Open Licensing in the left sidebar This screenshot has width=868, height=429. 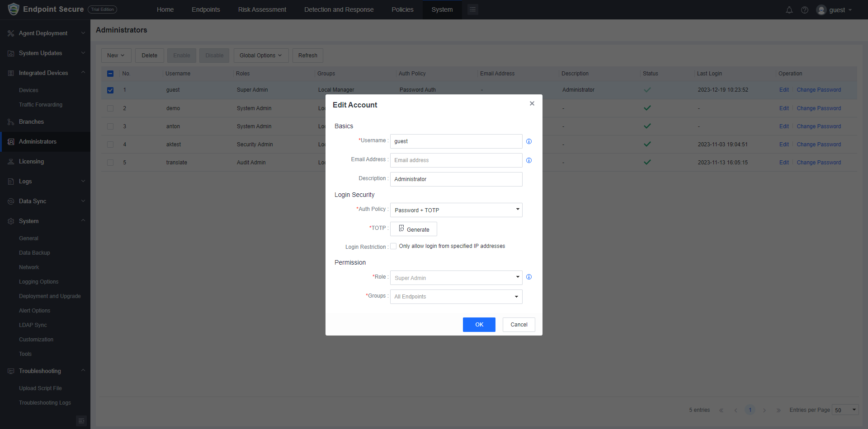pyautogui.click(x=31, y=162)
